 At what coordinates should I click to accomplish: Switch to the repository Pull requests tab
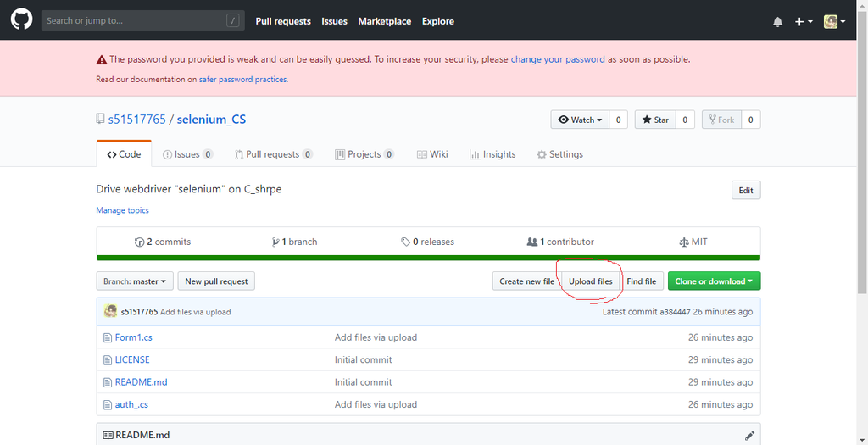274,154
